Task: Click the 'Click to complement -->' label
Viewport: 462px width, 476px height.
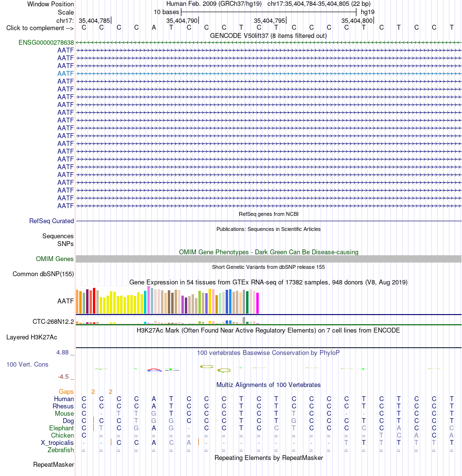Action: pos(40,28)
